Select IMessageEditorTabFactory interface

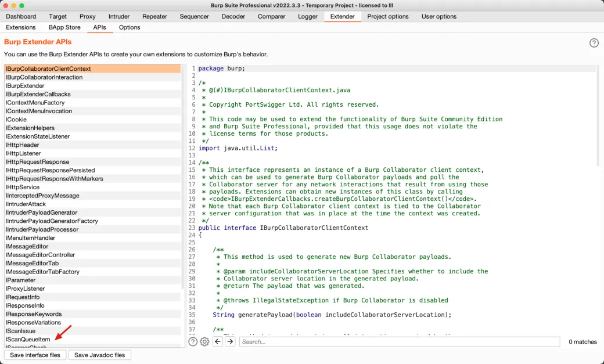(92, 272)
